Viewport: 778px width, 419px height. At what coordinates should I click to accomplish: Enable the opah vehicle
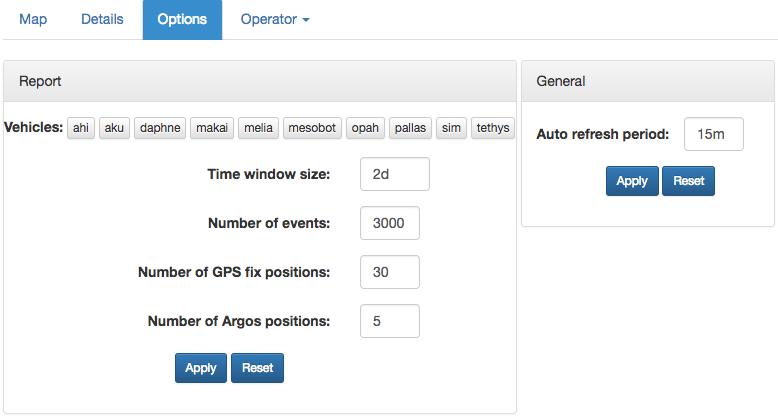point(365,128)
